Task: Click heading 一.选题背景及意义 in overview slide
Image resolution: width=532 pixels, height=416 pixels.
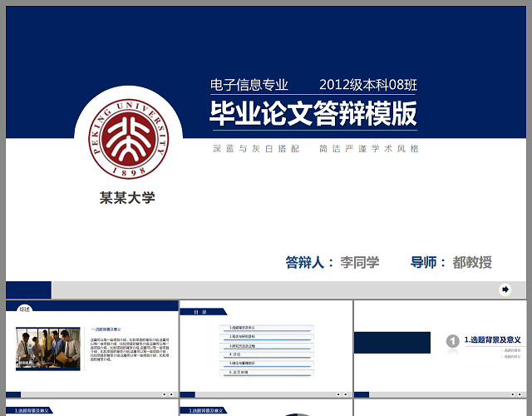Action: [106, 329]
